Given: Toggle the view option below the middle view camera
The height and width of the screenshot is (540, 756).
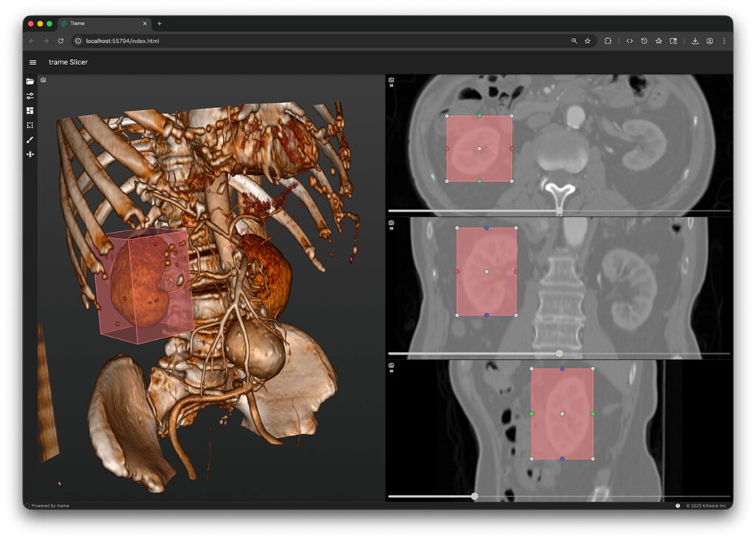Looking at the screenshot, I should [391, 230].
